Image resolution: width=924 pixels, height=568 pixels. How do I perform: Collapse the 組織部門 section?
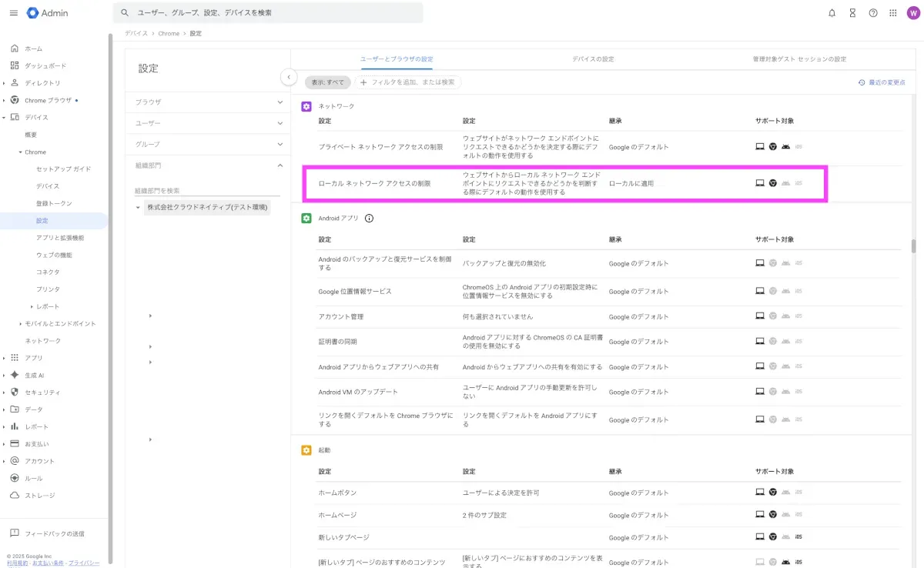[x=280, y=165]
